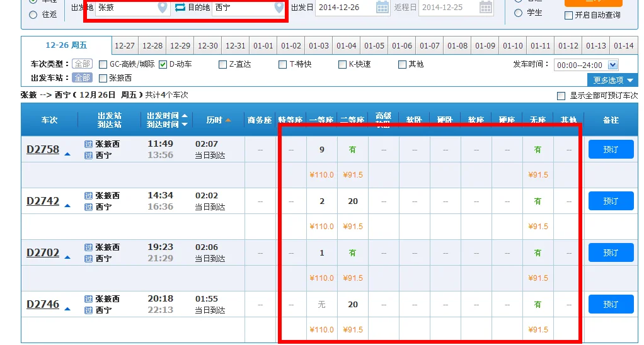Check the 其他 train type filter
The width and height of the screenshot is (644, 345).
tap(402, 64)
